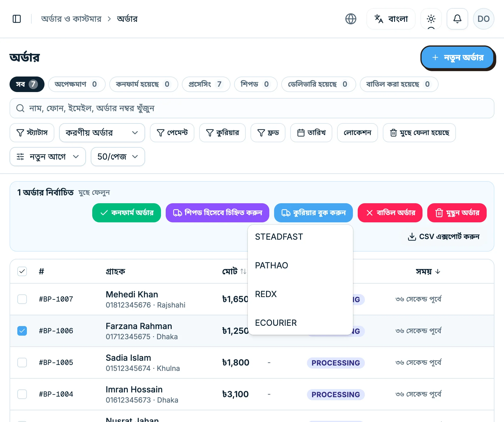Choose STEADFAST courier option
The image size is (504, 422).
click(300, 237)
